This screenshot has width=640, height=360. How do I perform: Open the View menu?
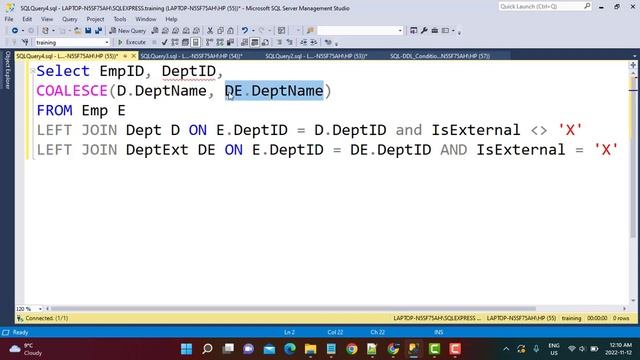point(47,19)
